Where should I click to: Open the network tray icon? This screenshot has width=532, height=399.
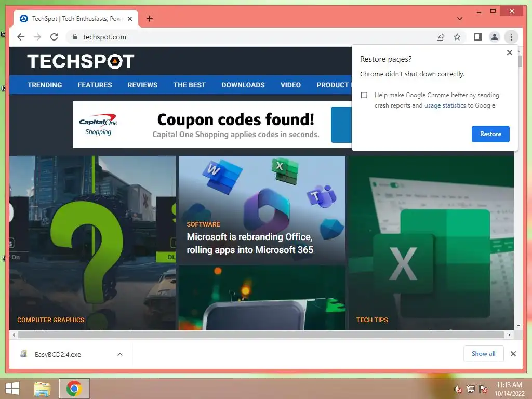(x=470, y=389)
